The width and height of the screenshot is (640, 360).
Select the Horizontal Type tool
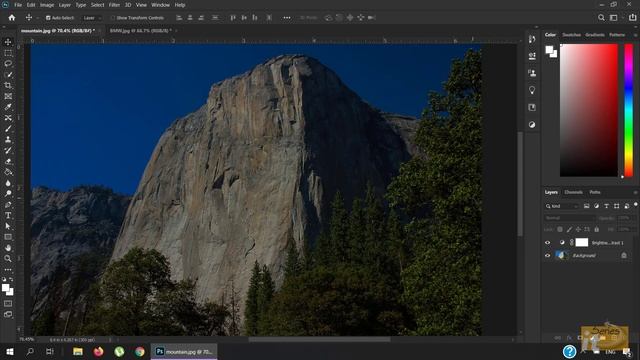coord(8,215)
